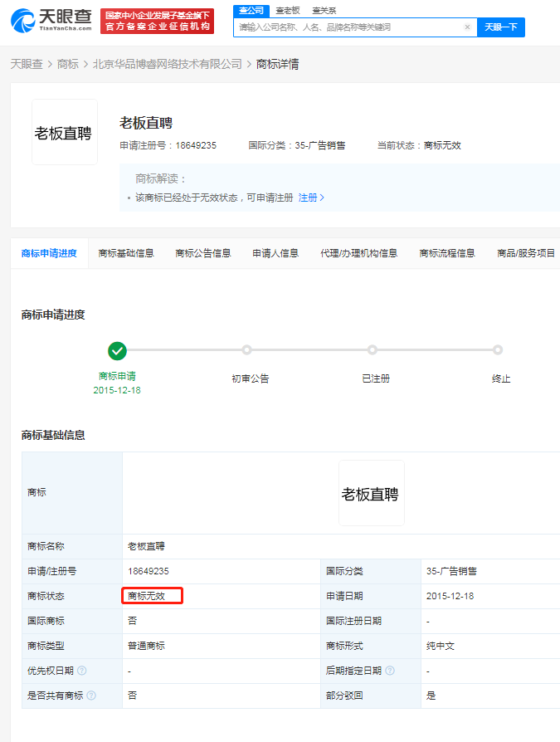Click the 商标解读 heading text
The width and height of the screenshot is (560, 742).
coord(161,179)
